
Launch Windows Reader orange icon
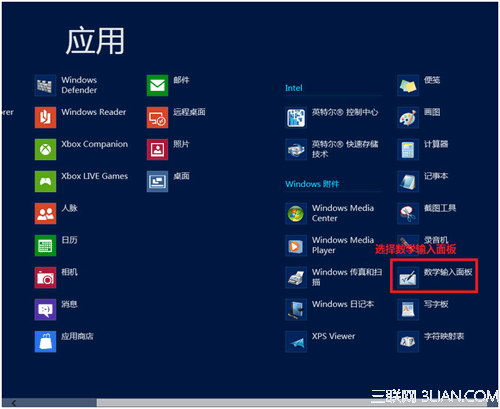pyautogui.click(x=45, y=117)
